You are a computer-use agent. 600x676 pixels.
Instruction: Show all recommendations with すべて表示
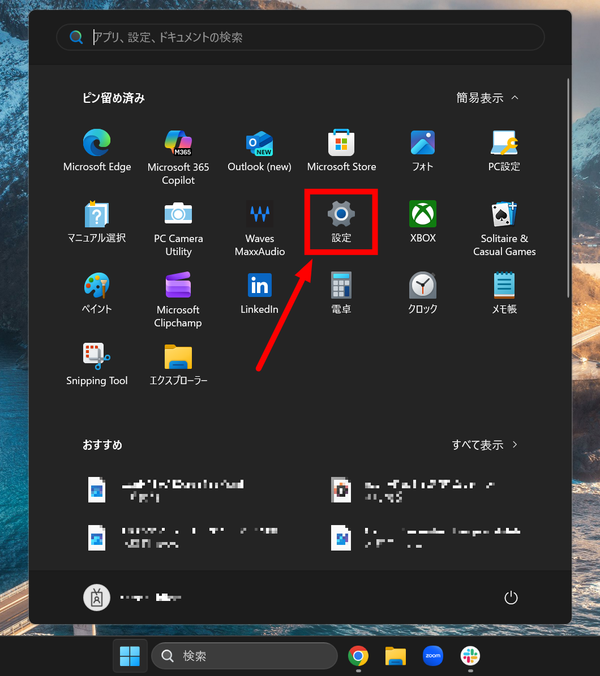pos(484,444)
